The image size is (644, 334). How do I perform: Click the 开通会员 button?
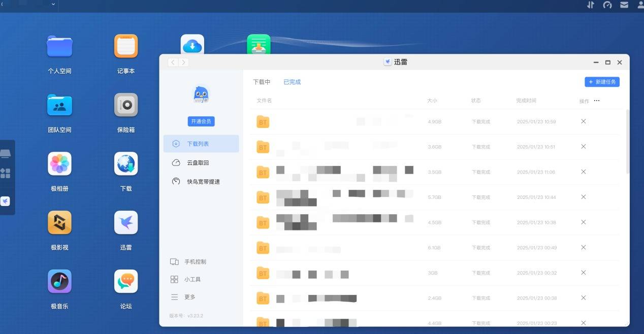pyautogui.click(x=201, y=121)
